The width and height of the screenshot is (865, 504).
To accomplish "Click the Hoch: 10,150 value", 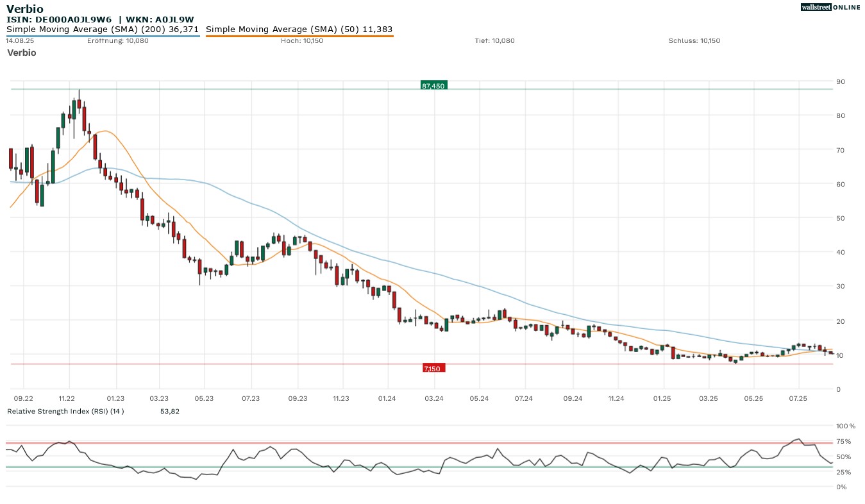I will tap(302, 40).
